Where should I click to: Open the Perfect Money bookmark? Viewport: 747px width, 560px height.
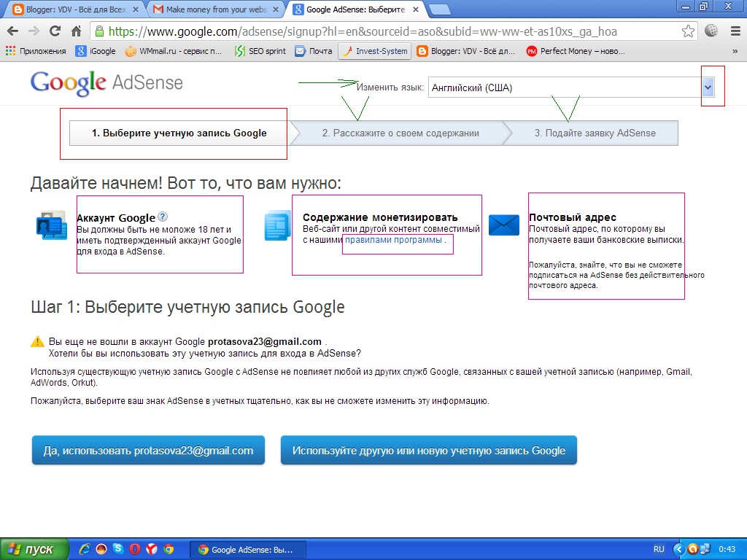click(x=576, y=51)
